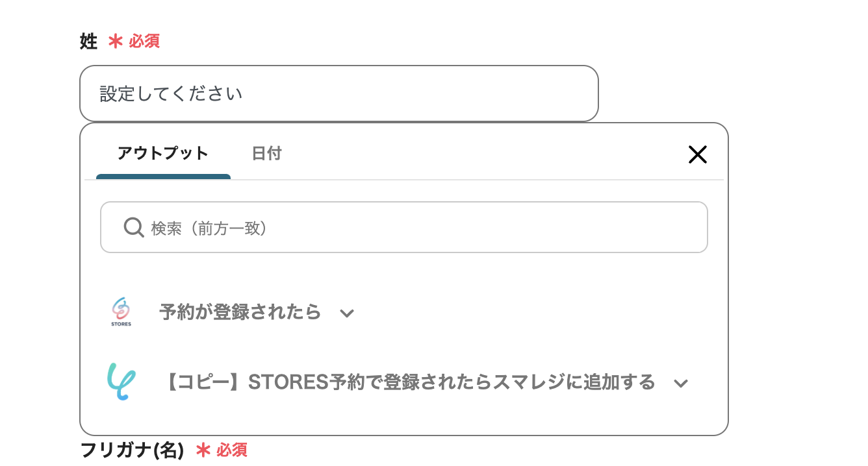This screenshot has width=868, height=466.
Task: Expand the 予約が登録されたら chevron
Action: (347, 313)
